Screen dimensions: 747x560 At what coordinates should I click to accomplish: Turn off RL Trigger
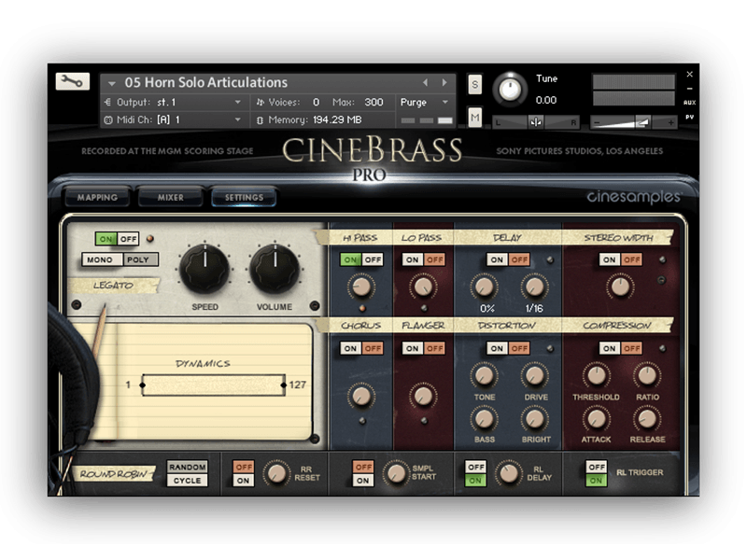[595, 466]
